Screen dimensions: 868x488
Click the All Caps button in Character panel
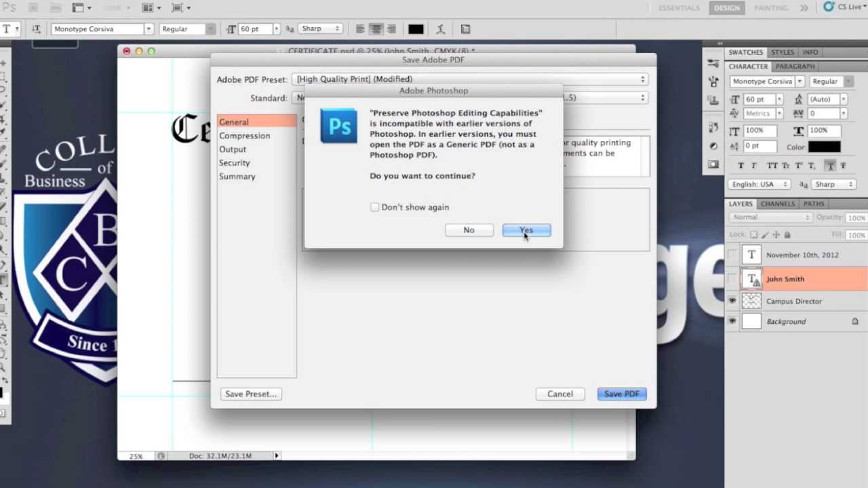tap(772, 165)
